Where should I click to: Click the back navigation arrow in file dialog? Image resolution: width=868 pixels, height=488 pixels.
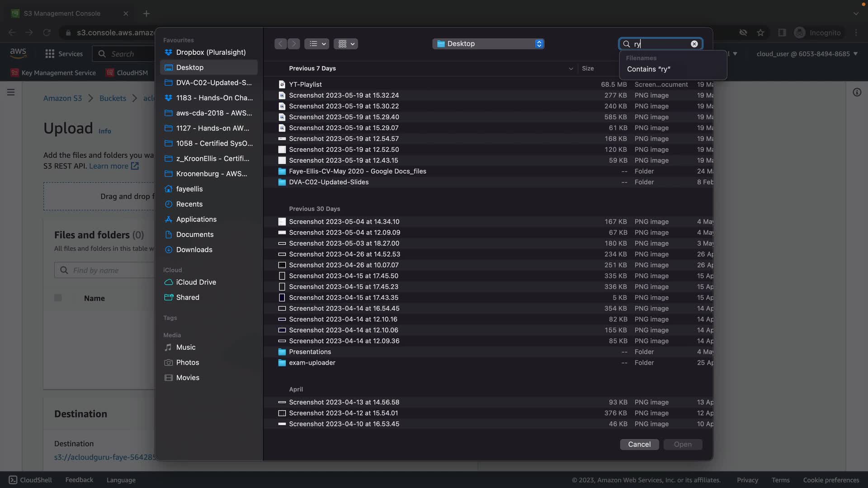(x=280, y=44)
